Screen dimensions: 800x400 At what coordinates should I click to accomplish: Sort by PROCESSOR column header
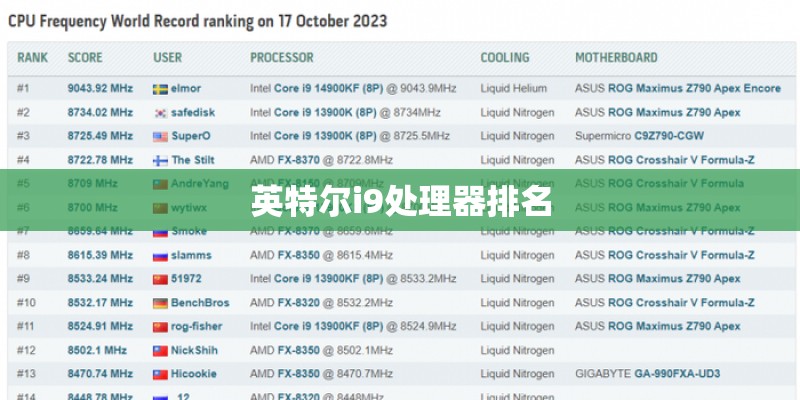282,58
